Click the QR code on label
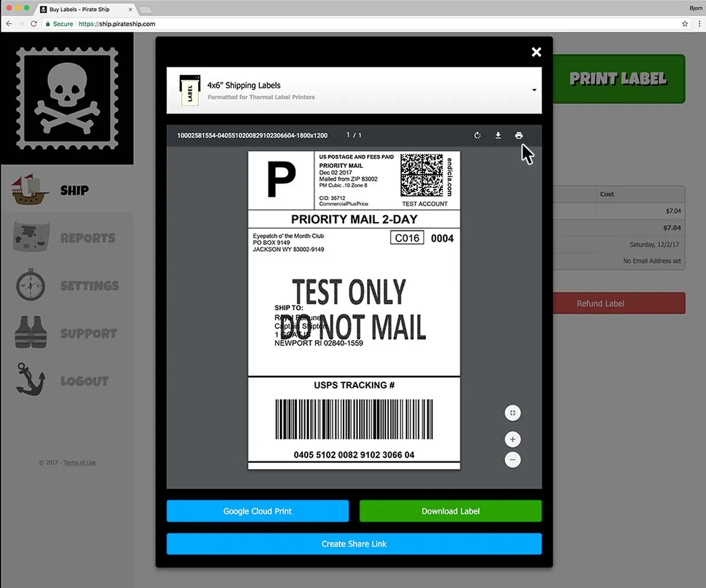This screenshot has width=706, height=588. click(422, 175)
